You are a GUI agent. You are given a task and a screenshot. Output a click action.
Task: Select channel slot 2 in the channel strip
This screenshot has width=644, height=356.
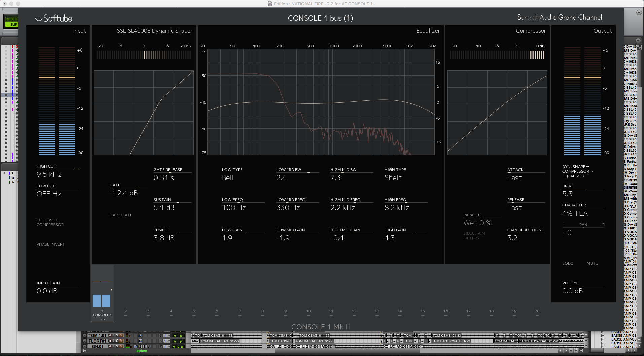[x=125, y=311]
